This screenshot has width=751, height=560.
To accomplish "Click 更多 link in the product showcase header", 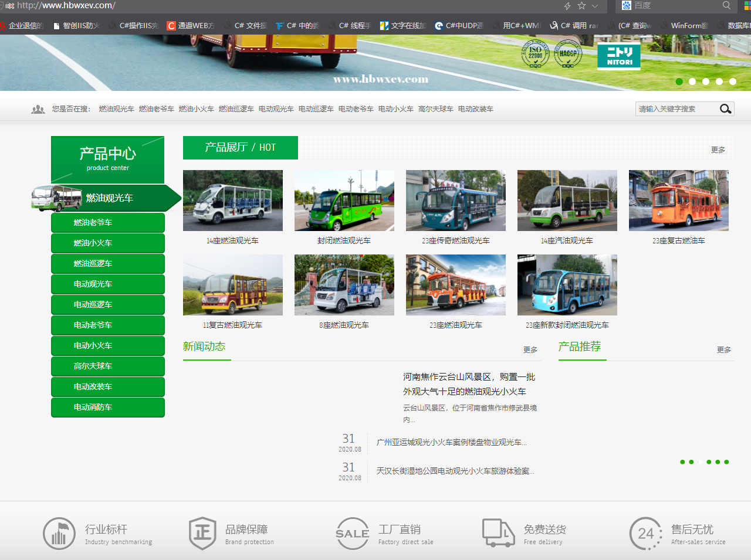I will (x=718, y=150).
